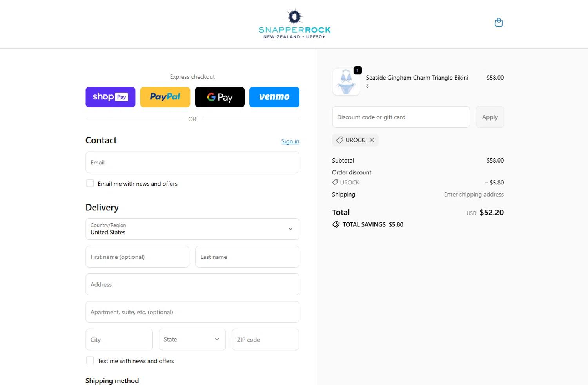Pay with Shop Pay
Screen dimensions: 588x385
click(111, 97)
